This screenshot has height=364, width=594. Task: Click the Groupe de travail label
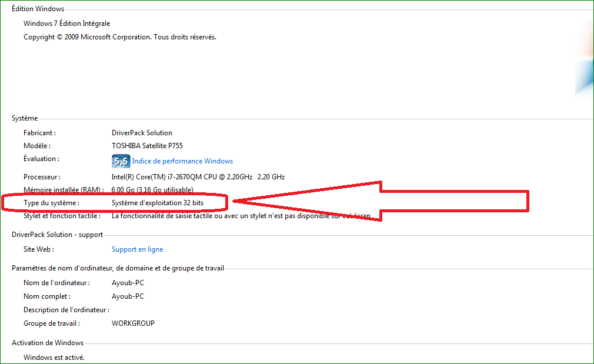click(x=52, y=323)
